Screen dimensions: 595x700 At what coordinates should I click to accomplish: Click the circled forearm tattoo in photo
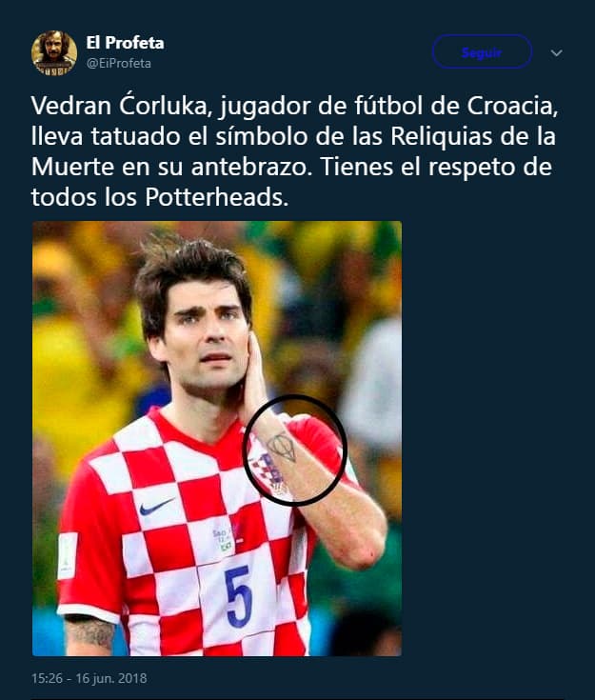[282, 448]
